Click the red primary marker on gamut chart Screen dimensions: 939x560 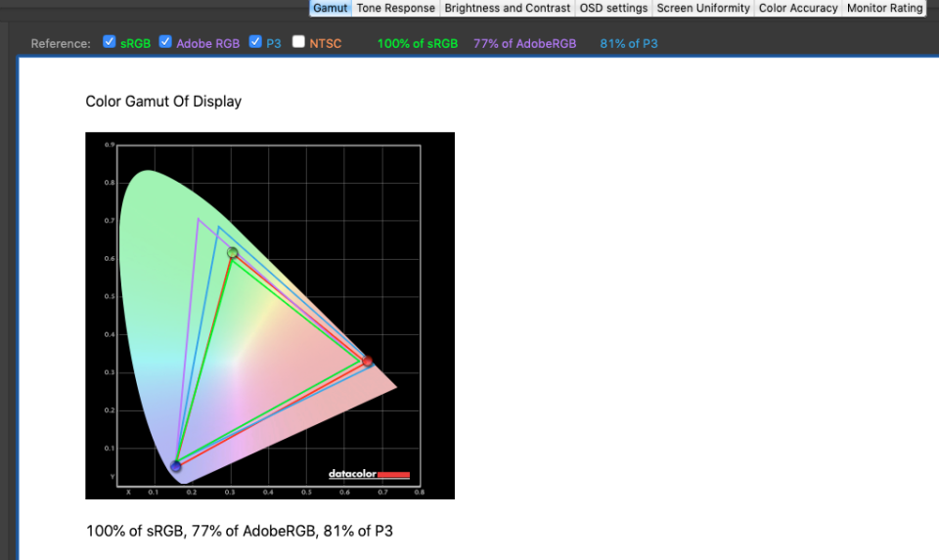(368, 361)
